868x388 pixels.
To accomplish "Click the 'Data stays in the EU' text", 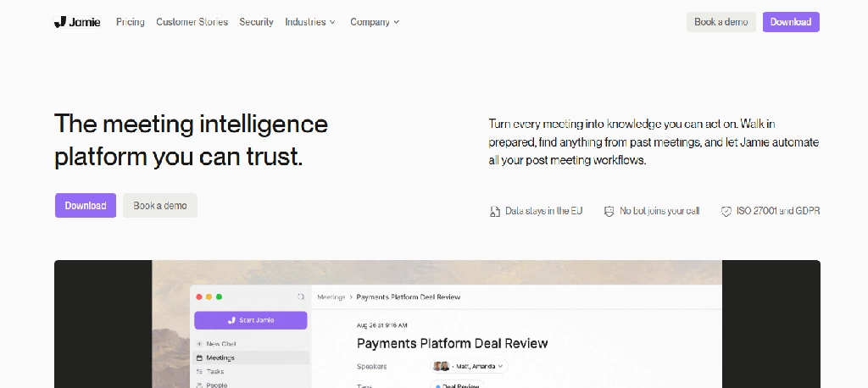I will click(x=543, y=211).
